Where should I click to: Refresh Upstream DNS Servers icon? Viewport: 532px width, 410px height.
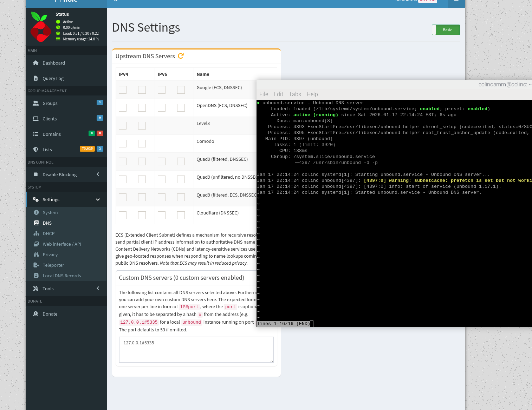pos(181,56)
